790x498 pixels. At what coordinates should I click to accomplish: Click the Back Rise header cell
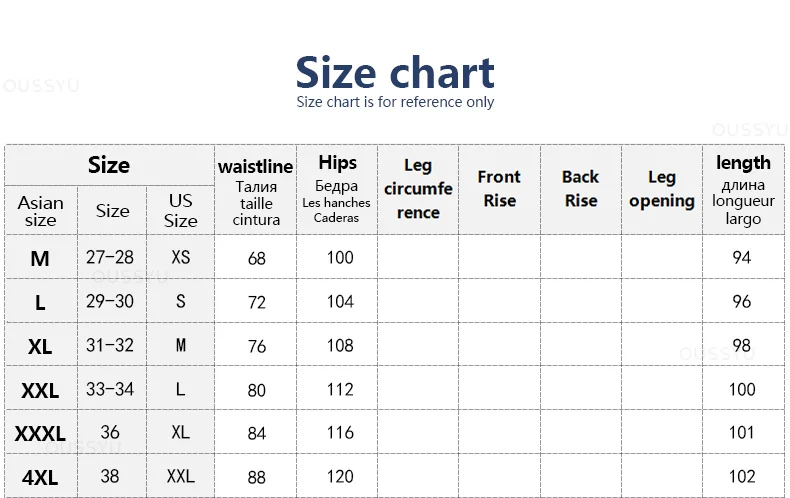[581, 191]
